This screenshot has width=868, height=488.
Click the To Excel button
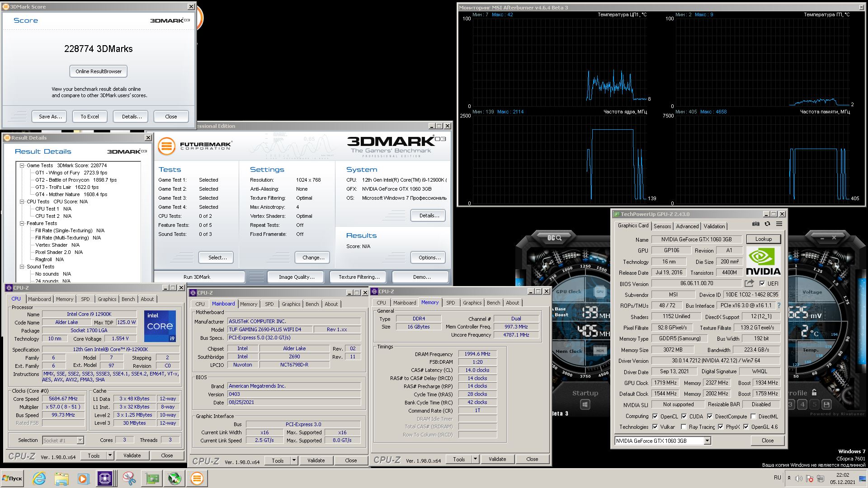[x=90, y=117]
